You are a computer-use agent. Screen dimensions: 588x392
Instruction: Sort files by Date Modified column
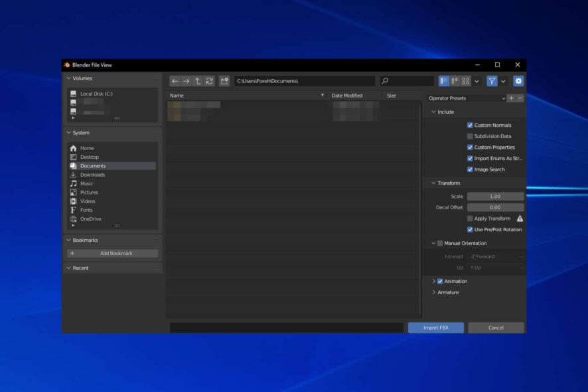tap(354, 96)
